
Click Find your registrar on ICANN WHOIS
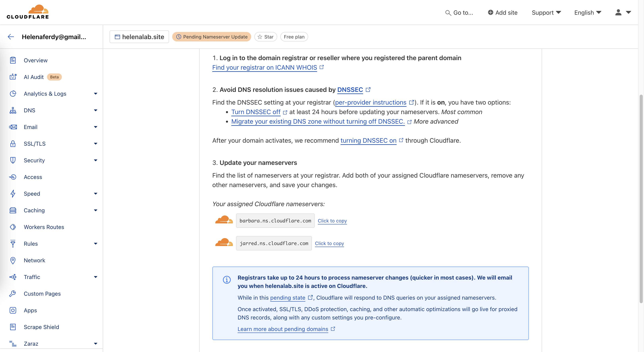(x=264, y=67)
